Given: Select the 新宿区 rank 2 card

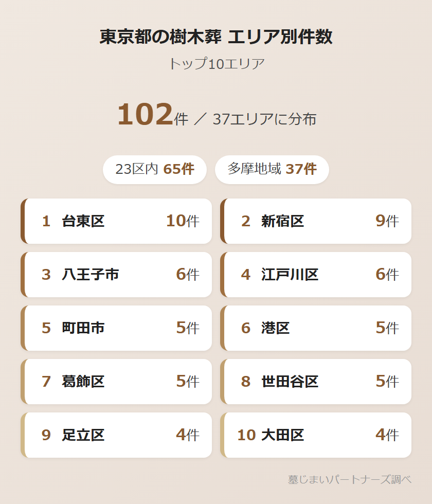Looking at the screenshot, I should point(316,221).
